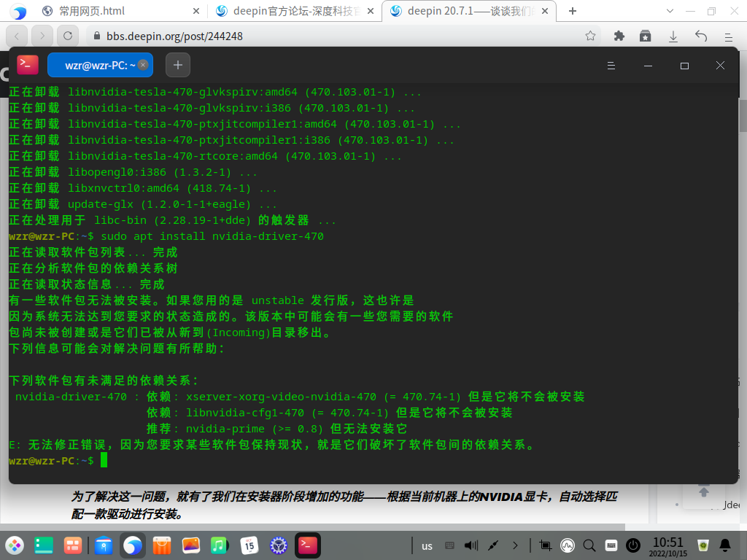This screenshot has height=560, width=747.
Task: Go back in browser history
Action: click(17, 36)
